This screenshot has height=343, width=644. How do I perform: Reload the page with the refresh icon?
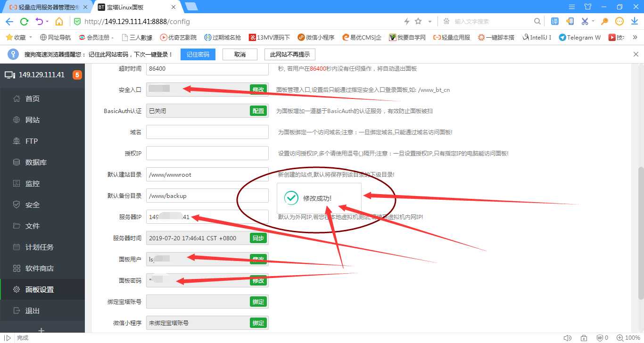[24, 21]
